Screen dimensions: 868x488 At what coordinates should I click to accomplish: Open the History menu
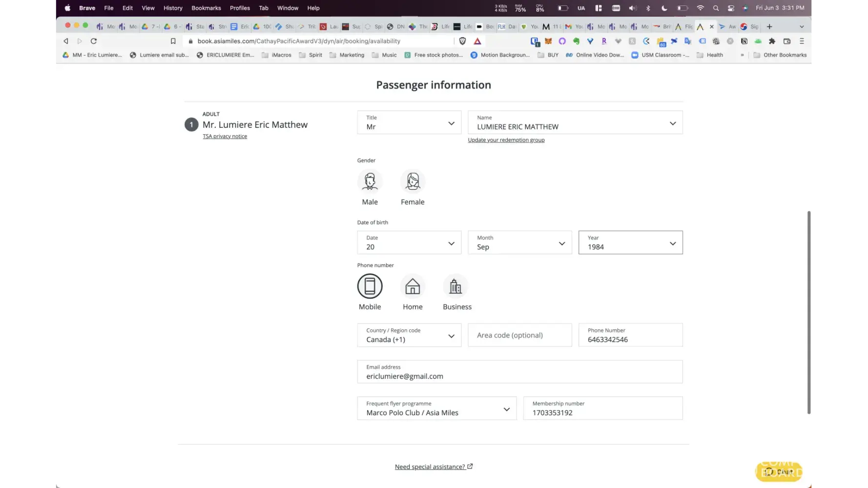173,8
